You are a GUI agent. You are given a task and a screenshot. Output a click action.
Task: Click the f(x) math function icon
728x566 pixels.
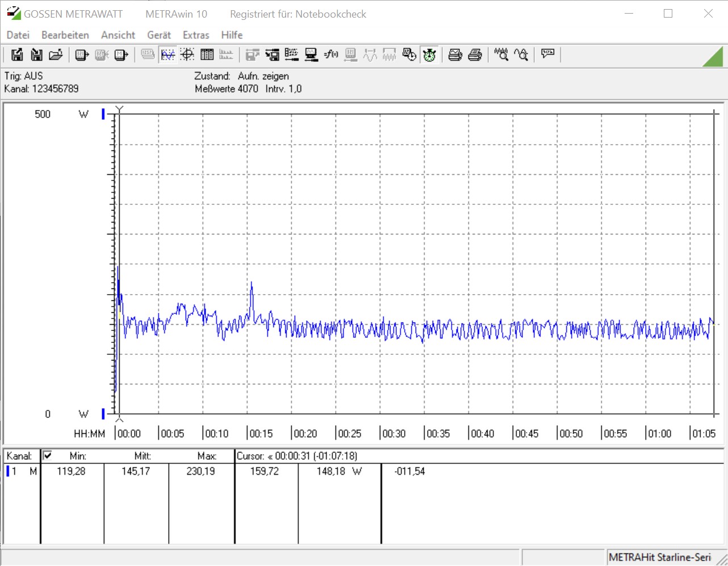tap(331, 54)
